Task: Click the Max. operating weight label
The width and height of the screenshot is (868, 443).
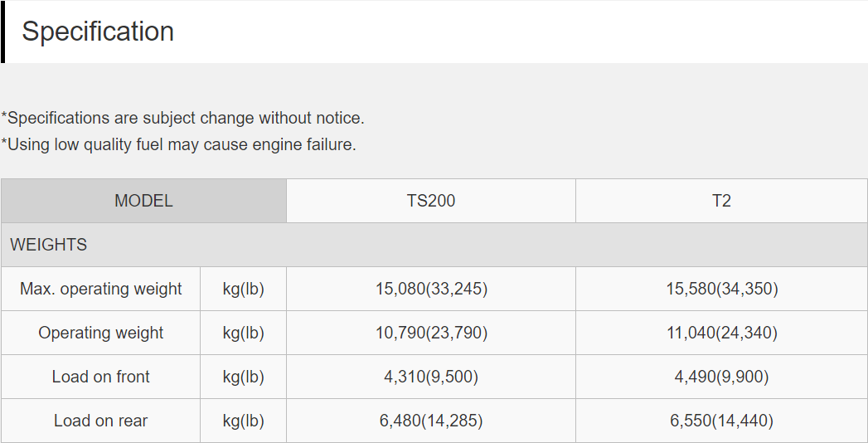Action: point(101,289)
